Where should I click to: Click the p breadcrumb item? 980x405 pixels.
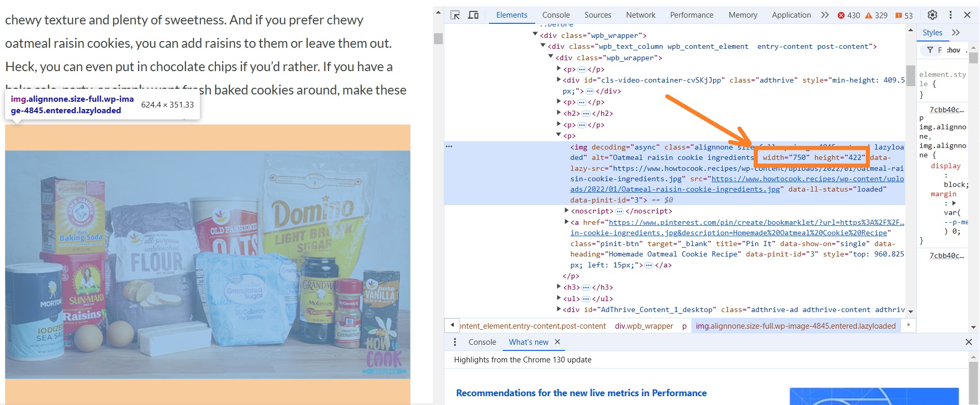[x=684, y=326]
